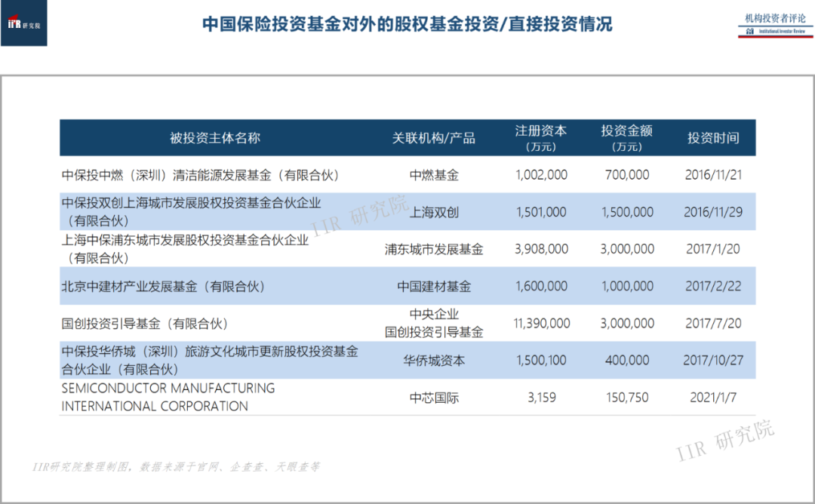Click the 关联机构/产品 column header
Viewport: 815px width, 504px height.
[x=433, y=138]
